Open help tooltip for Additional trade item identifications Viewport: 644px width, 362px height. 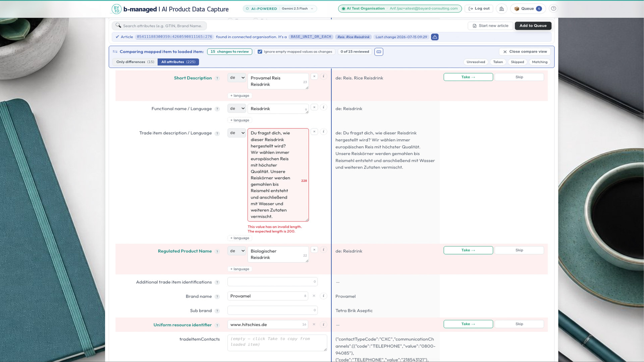click(217, 282)
